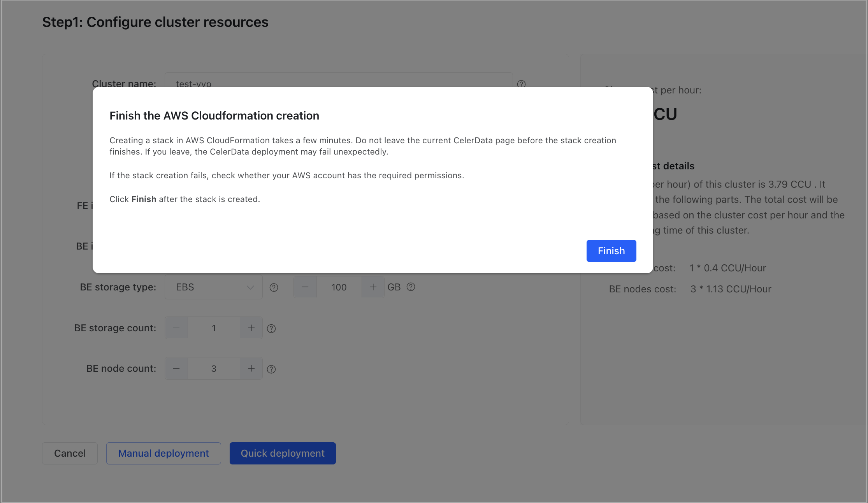The height and width of the screenshot is (503, 868).
Task: Click help icon beside BE node count
Action: [x=271, y=369]
